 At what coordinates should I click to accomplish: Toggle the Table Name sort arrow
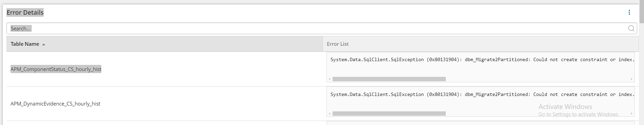click(x=44, y=44)
